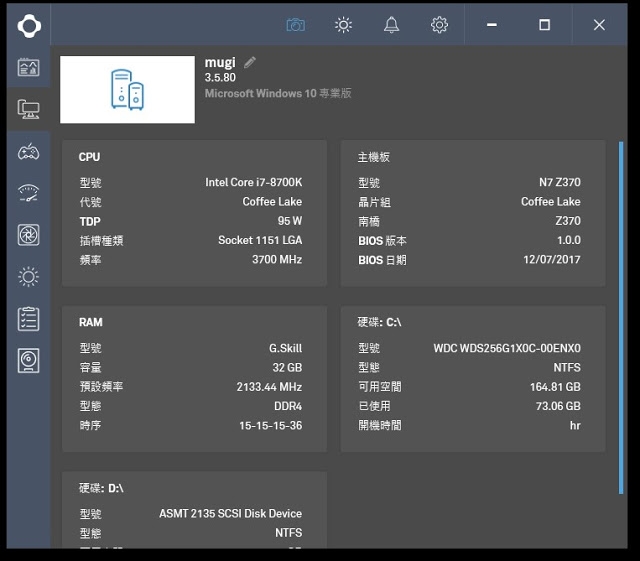Viewport: 640px width, 561px height.
Task: Click WDC WDS256G1X0C-00ENX0 drive model
Action: pos(507,348)
